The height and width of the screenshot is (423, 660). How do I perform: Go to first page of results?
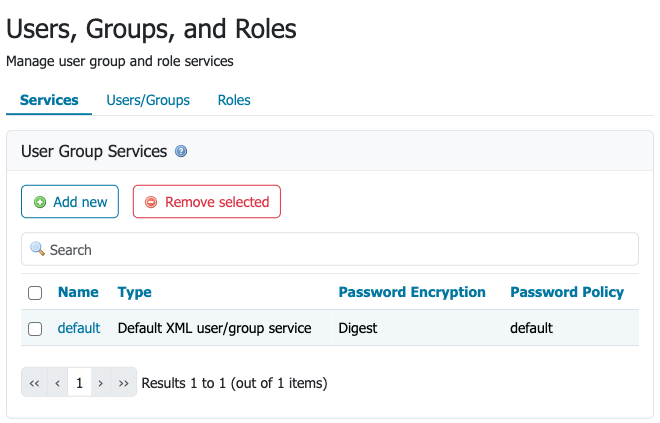coord(35,383)
